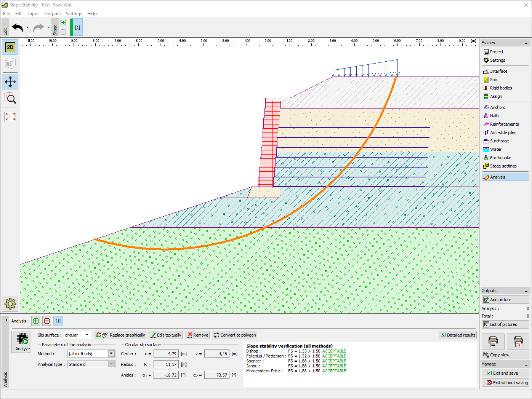Image resolution: width=532 pixels, height=399 pixels.
Task: Click Convert to polygon button
Action: 235,335
